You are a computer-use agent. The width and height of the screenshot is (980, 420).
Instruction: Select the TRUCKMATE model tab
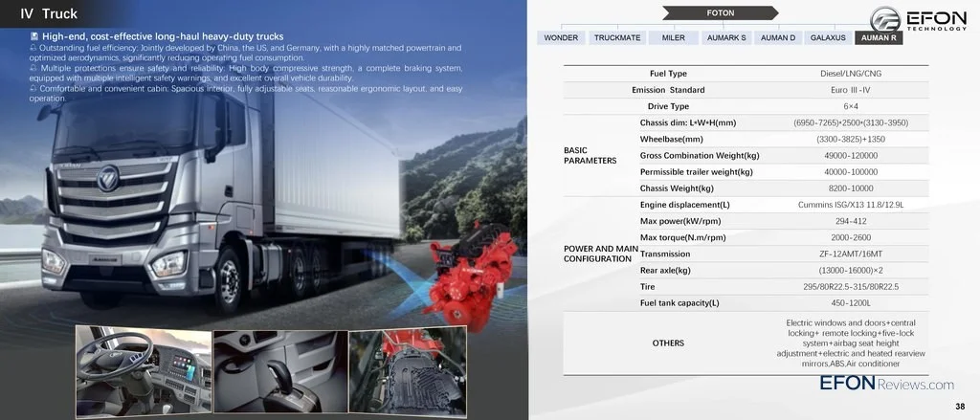click(617, 37)
